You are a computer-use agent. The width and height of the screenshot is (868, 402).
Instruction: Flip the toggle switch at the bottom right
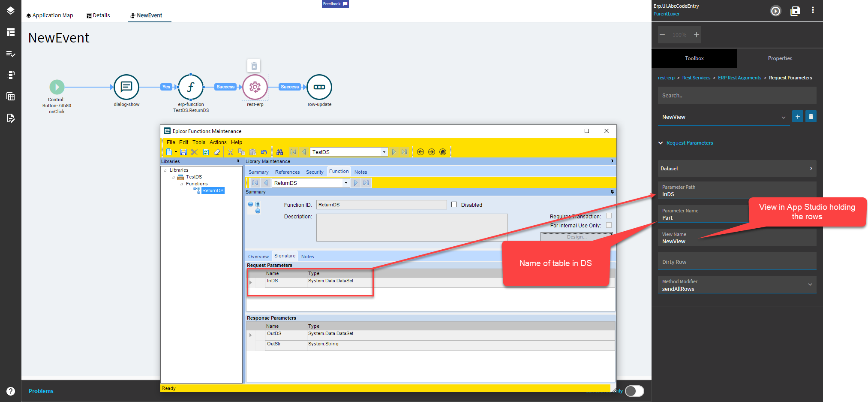634,391
